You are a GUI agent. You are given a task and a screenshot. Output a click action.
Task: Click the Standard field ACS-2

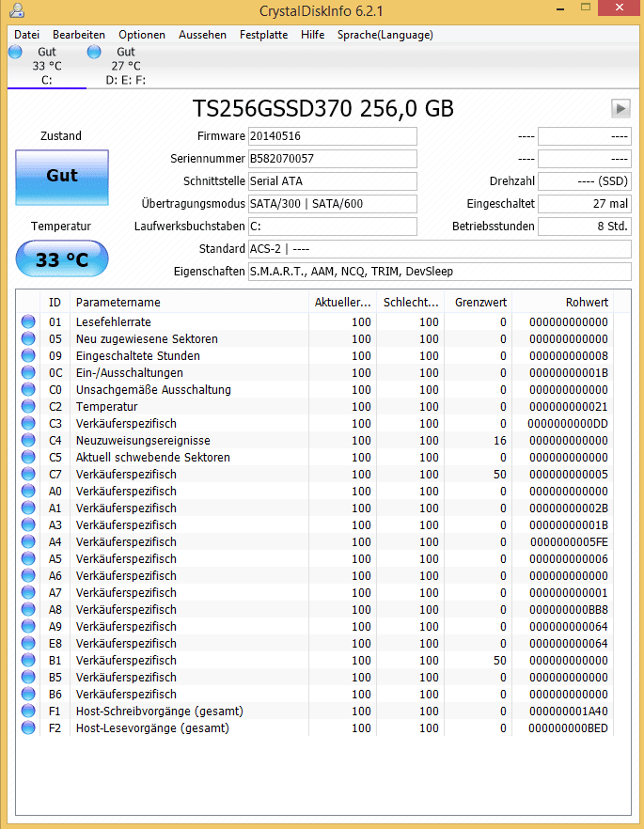point(440,249)
